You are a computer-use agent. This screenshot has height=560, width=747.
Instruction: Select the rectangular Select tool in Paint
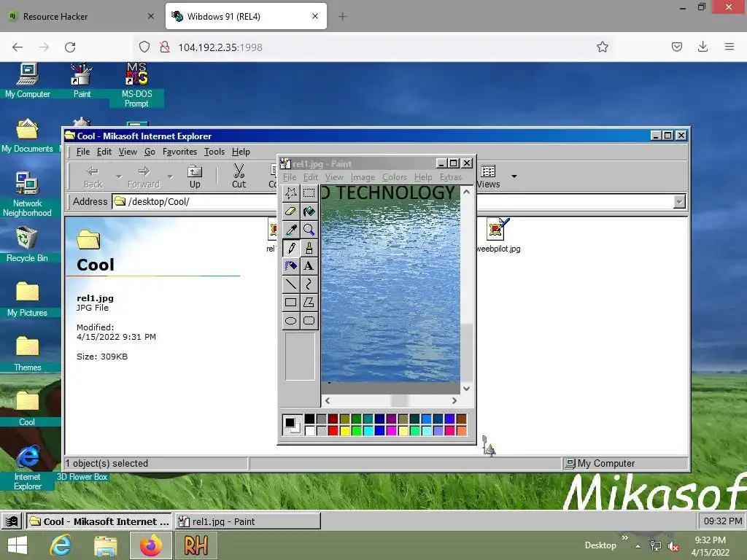click(x=309, y=193)
